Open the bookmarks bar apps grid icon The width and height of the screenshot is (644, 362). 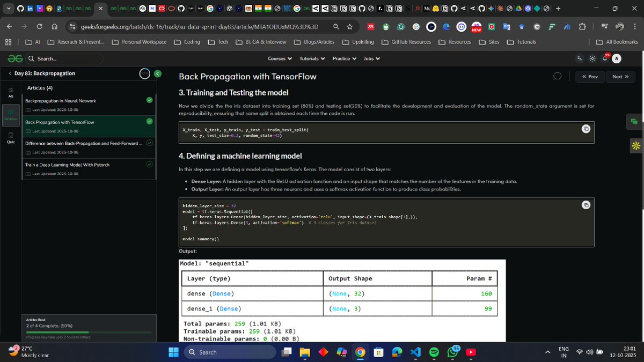[x=9, y=42]
